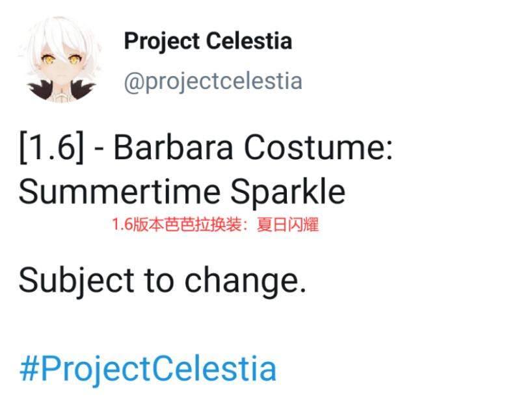
Task: Open the Project Celestia profile avatar
Action: 60,59
